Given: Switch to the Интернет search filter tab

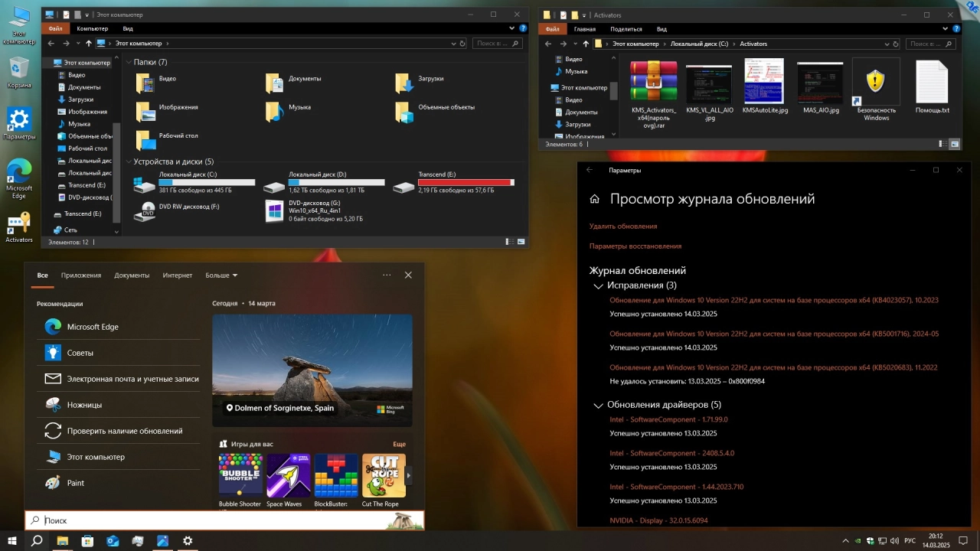Looking at the screenshot, I should pos(178,275).
